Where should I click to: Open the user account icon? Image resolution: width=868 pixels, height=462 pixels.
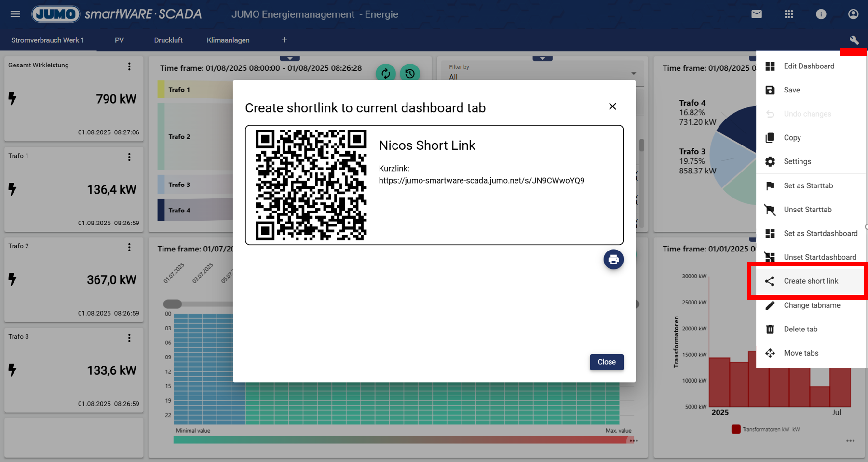[853, 14]
